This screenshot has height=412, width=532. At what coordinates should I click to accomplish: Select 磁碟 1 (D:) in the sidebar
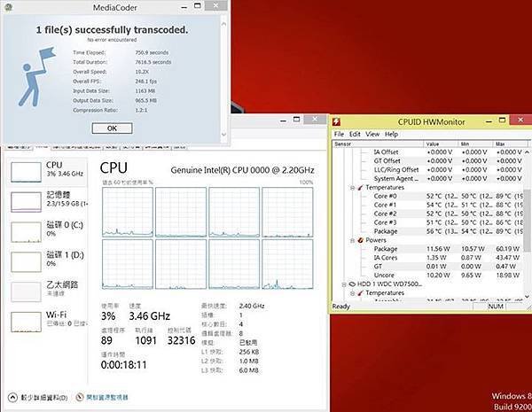(47, 261)
